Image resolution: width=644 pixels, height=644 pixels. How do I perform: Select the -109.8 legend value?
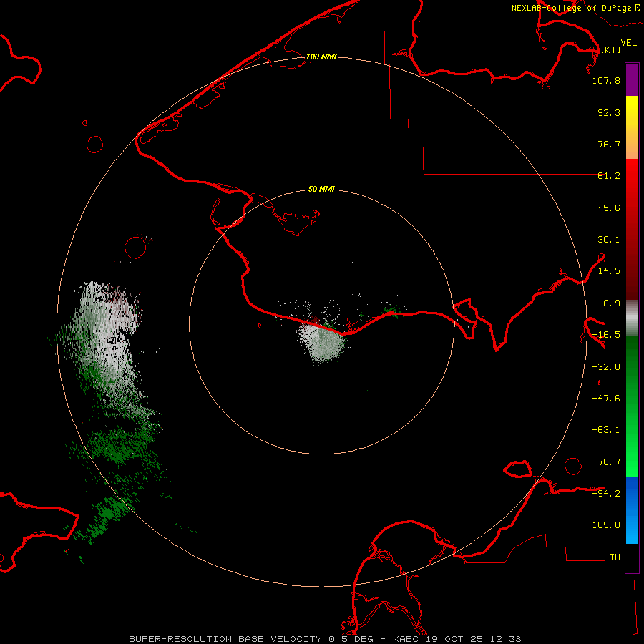[603, 525]
